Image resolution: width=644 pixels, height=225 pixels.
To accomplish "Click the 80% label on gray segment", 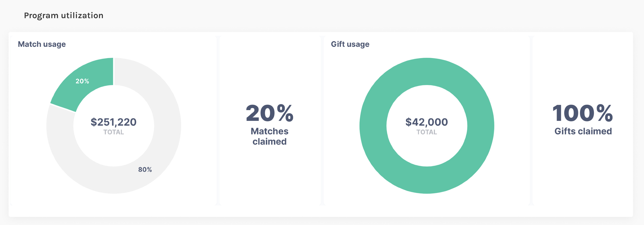I will click(x=145, y=170).
